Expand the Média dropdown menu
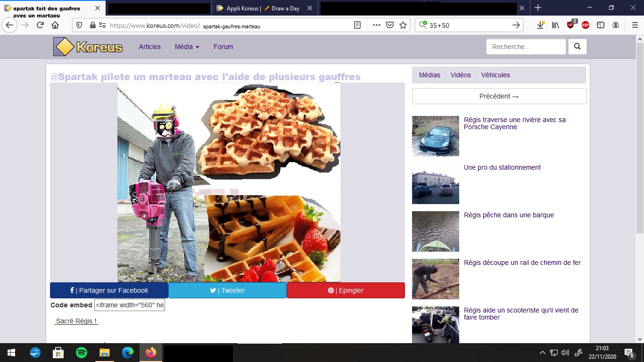 point(187,47)
